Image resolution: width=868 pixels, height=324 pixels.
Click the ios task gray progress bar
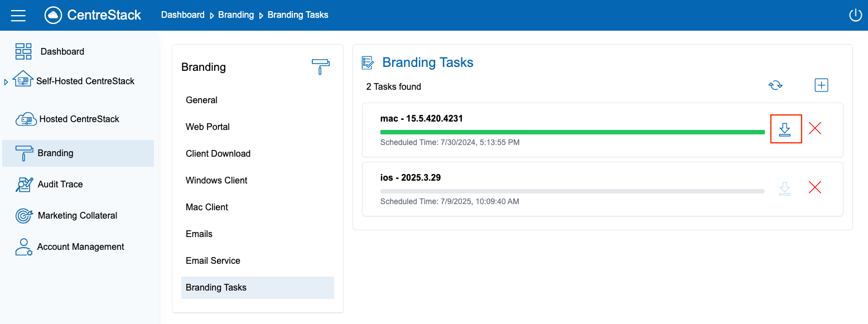[572, 191]
